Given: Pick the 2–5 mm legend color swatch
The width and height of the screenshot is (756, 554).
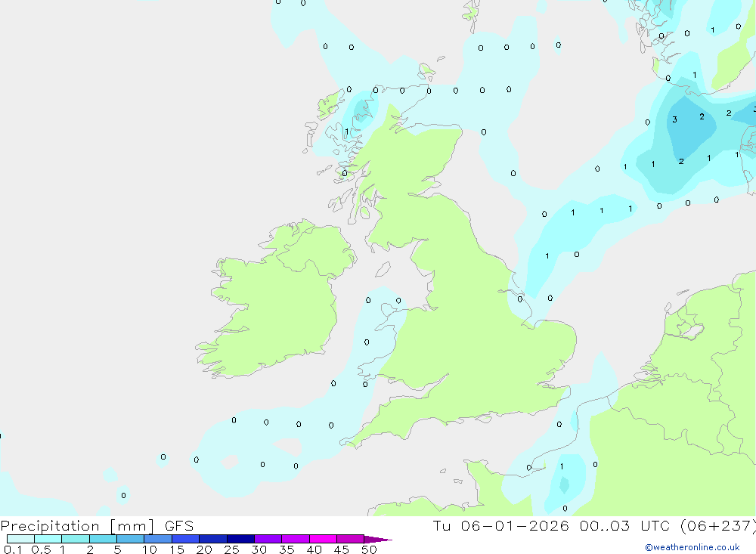Looking at the screenshot, I should pos(103,539).
